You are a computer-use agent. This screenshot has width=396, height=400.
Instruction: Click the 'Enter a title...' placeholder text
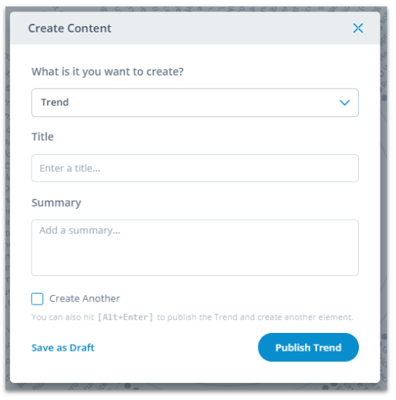pos(70,168)
